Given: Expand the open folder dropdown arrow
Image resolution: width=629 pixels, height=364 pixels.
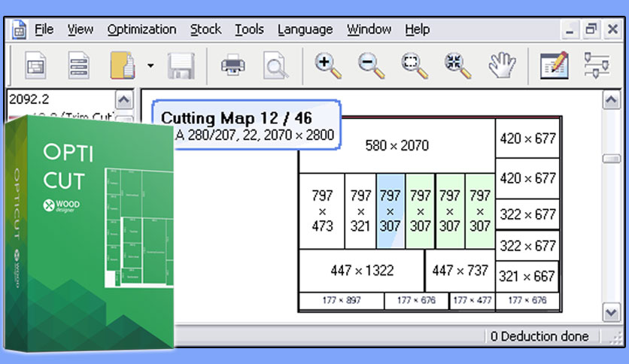Looking at the screenshot, I should pos(150,65).
